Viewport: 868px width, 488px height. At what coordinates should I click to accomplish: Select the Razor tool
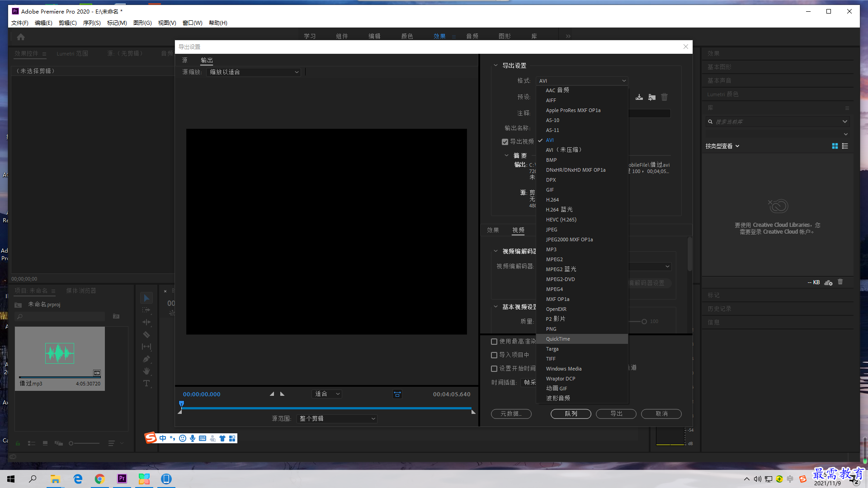coord(146,334)
